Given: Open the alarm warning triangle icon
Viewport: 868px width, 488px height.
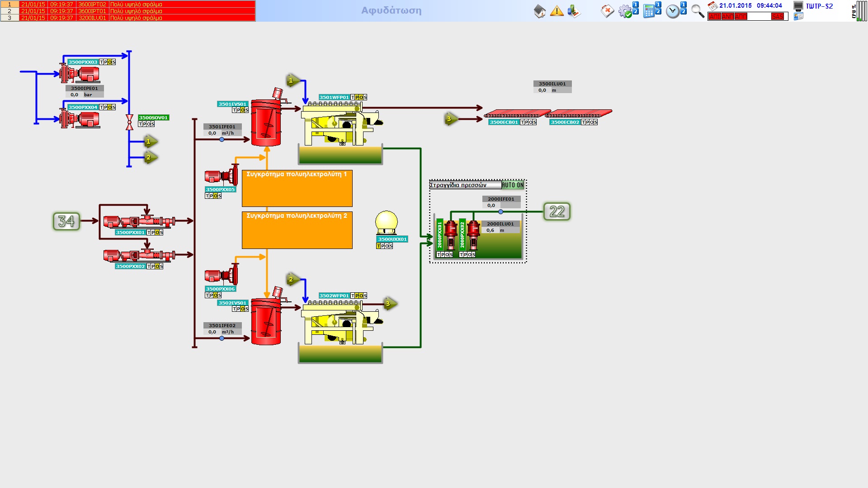Looking at the screenshot, I should click(x=557, y=11).
